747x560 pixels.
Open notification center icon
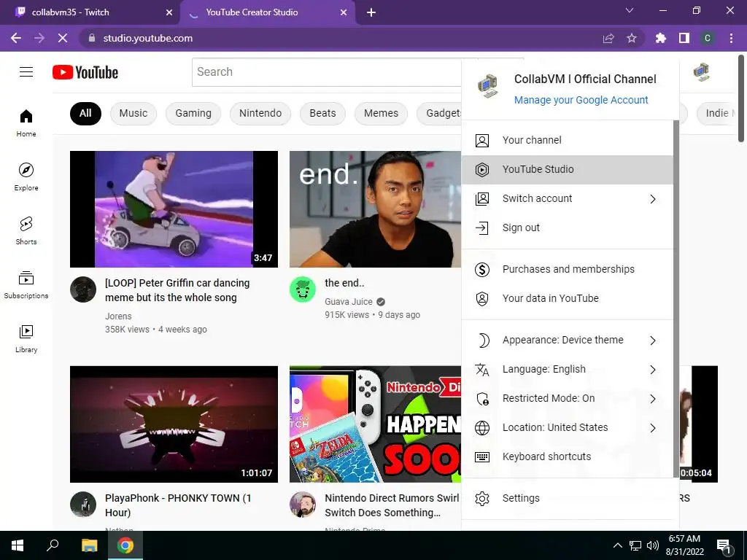tap(724, 546)
